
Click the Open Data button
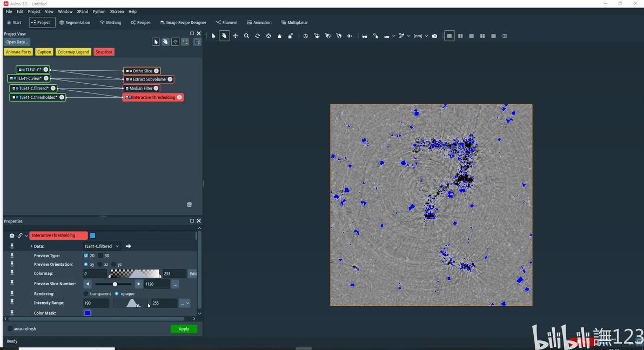(17, 42)
